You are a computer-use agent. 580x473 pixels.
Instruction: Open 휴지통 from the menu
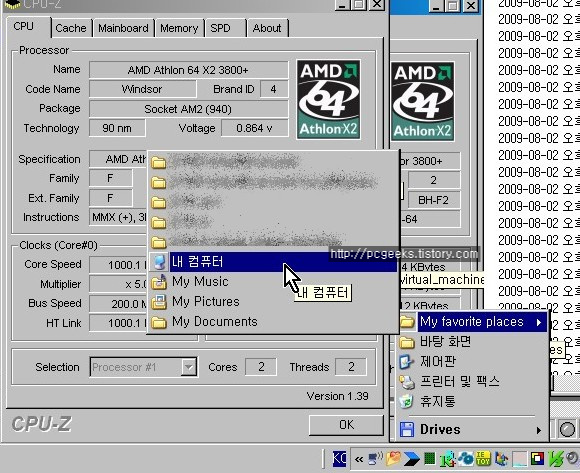click(473, 401)
